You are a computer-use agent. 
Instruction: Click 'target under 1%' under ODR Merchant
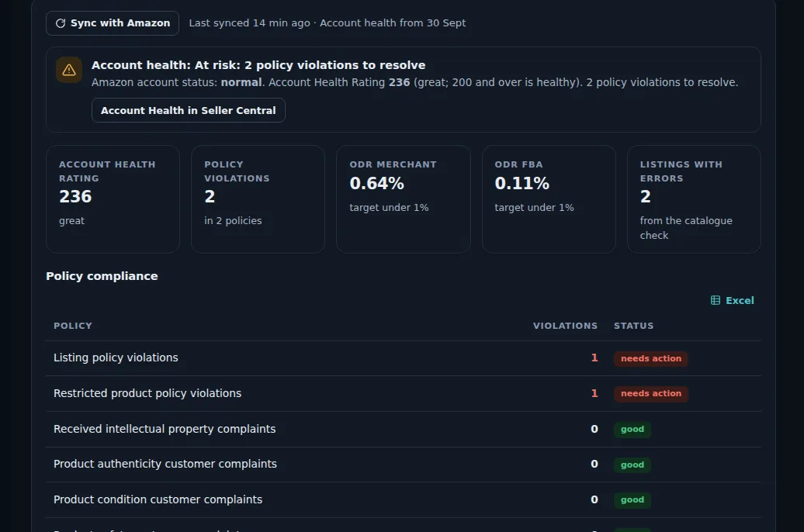click(x=389, y=208)
